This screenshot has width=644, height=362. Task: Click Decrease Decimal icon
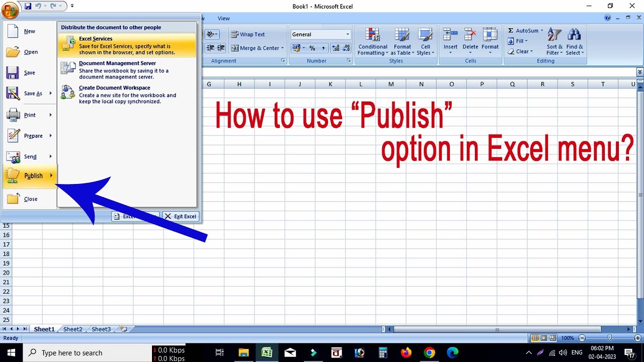[346, 48]
